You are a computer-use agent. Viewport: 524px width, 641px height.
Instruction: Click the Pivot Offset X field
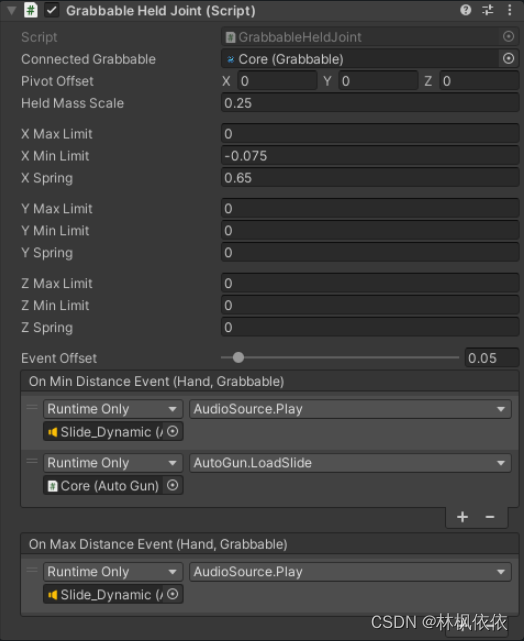pyautogui.click(x=277, y=81)
